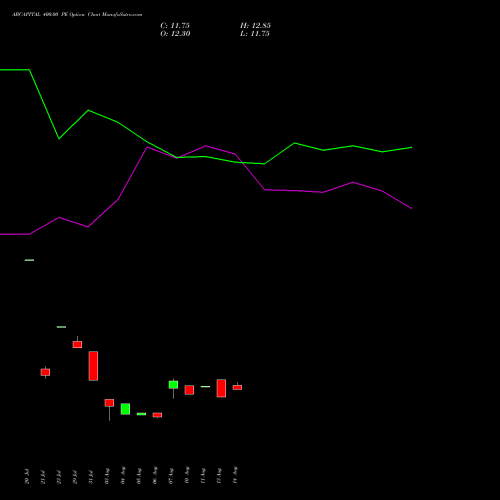Click the 31 Jul date label

click(x=91, y=477)
